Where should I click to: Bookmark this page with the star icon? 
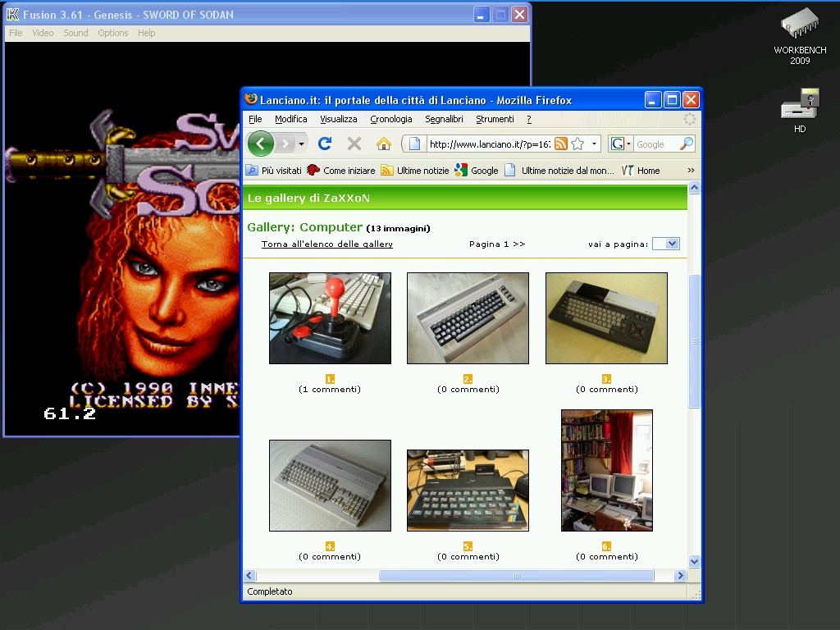point(577,144)
